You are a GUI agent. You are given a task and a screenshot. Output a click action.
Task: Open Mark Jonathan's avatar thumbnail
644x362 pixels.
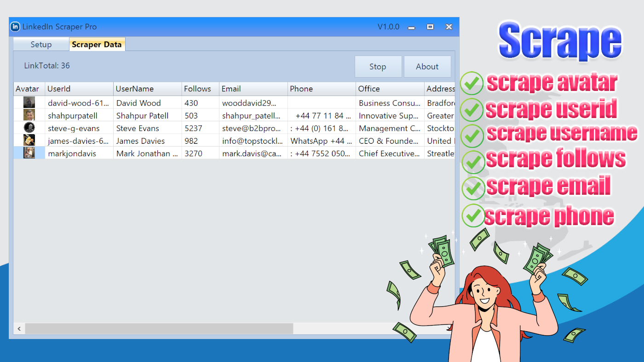(x=29, y=153)
